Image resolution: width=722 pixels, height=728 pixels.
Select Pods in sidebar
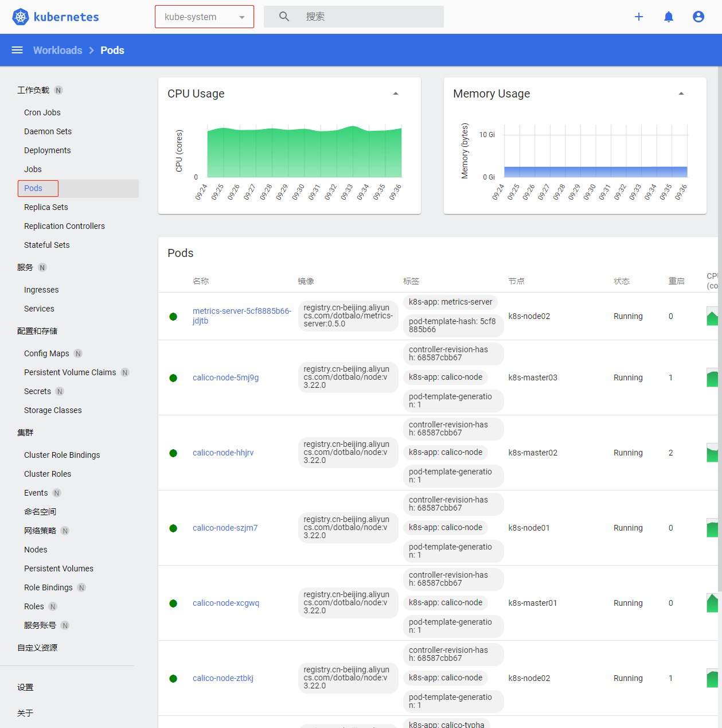(33, 188)
